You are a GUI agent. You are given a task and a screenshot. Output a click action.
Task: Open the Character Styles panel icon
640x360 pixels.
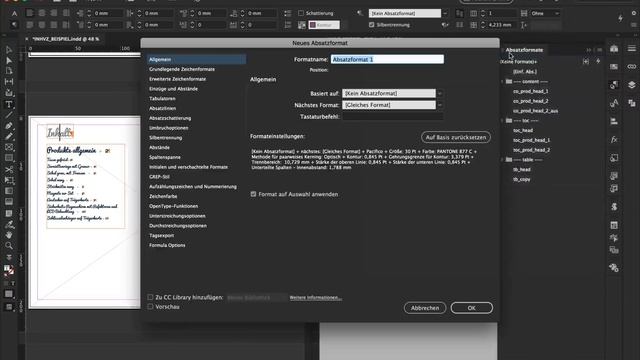(x=614, y=103)
